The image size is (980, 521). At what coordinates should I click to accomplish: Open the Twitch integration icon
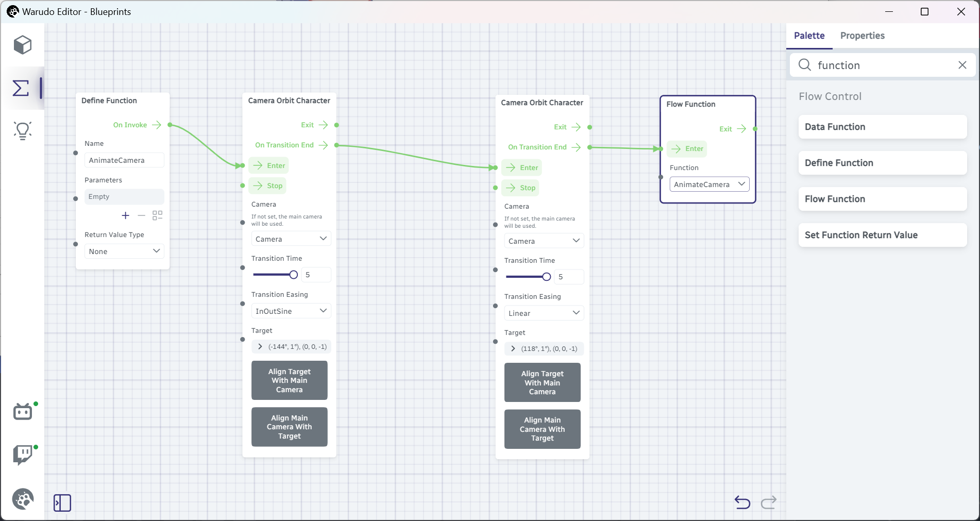click(23, 455)
